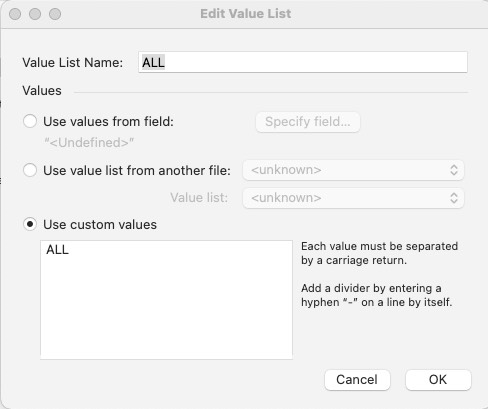Click the middle gray minimize window button

pos(35,14)
